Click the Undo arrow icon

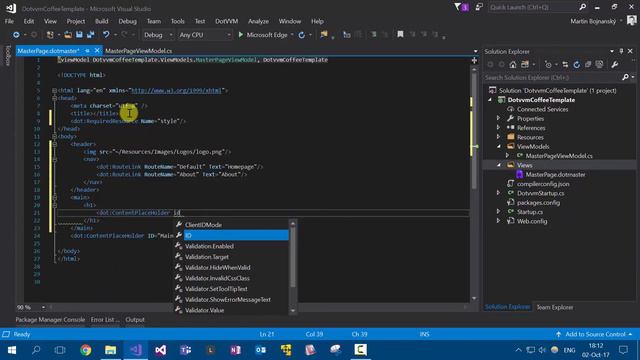click(106, 35)
